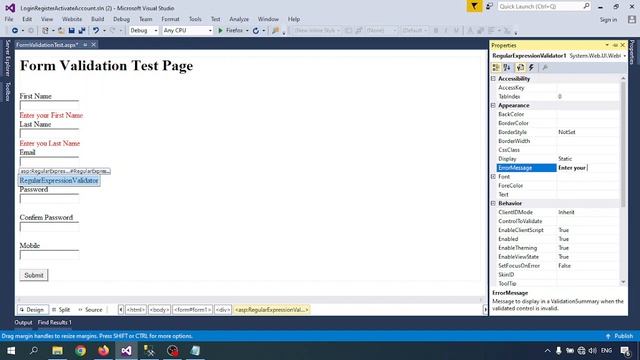Open the Format menu

170,19
